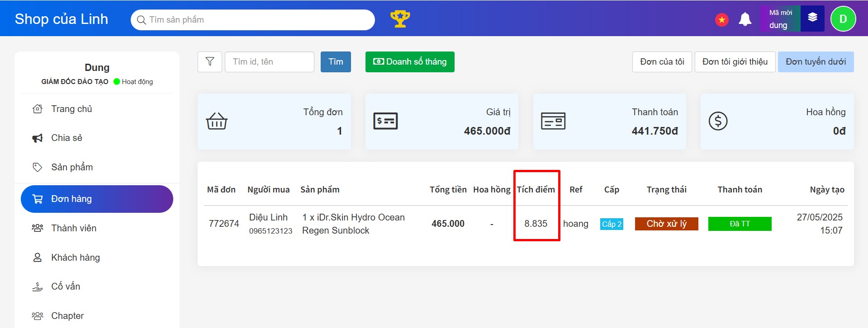Click the Giá trị value 465.000đ
Screen dimensions: 868x328
click(487, 131)
